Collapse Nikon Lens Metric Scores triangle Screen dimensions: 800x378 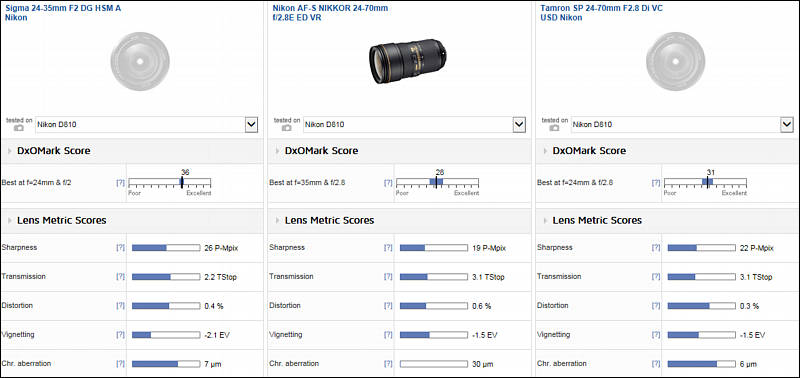[278, 221]
